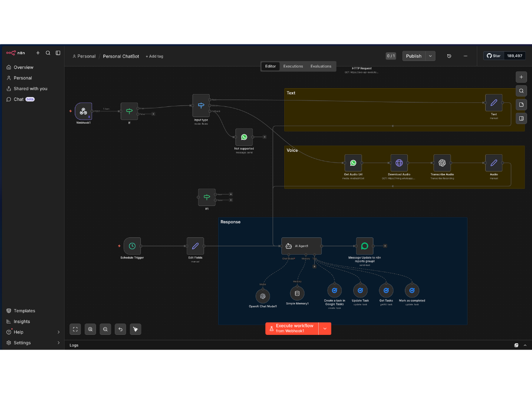Open the n8n logo home
Viewport: 532px width, 394px height.
16,53
